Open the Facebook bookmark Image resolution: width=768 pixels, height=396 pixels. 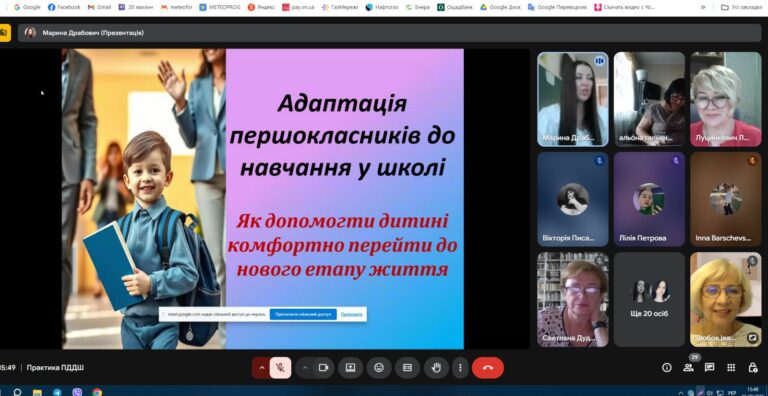click(x=64, y=7)
